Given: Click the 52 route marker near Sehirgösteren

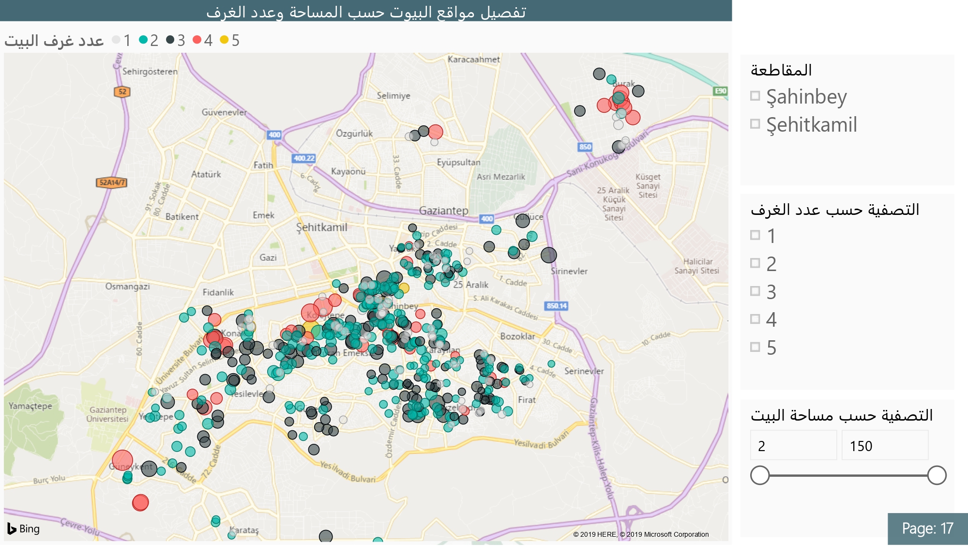Looking at the screenshot, I should [122, 91].
